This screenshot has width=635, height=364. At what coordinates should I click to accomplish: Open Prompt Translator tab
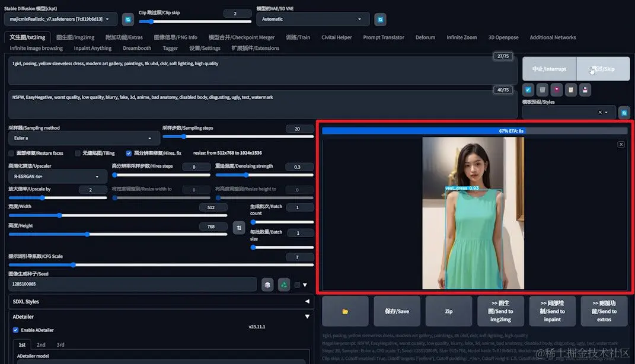pyautogui.click(x=384, y=37)
